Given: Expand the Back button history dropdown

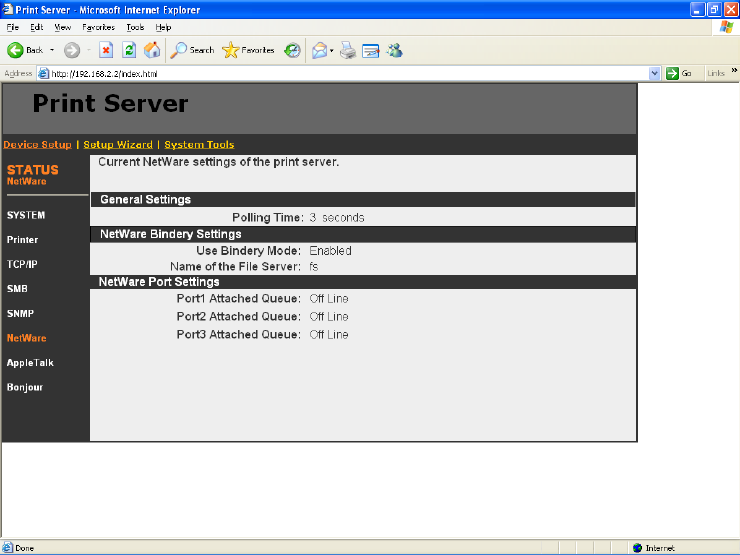Looking at the screenshot, I should 52,50.
